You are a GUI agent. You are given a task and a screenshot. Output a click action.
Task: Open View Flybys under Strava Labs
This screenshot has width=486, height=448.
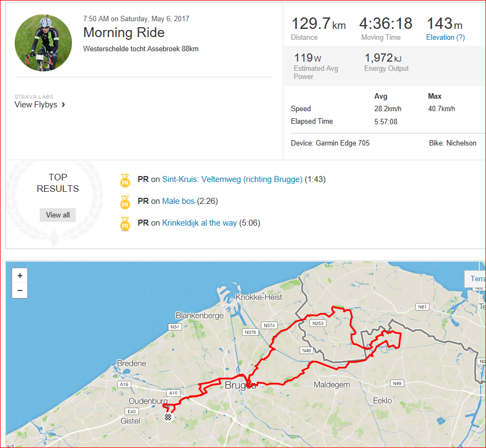click(x=36, y=105)
